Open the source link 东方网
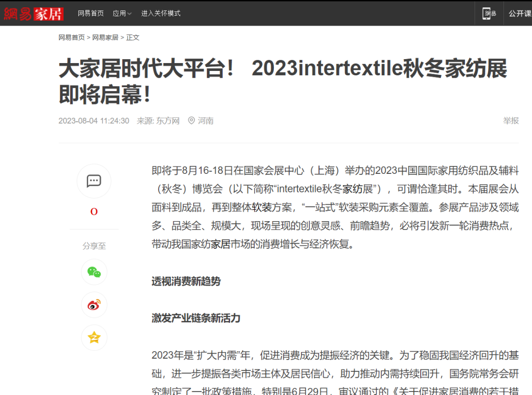 (168, 121)
